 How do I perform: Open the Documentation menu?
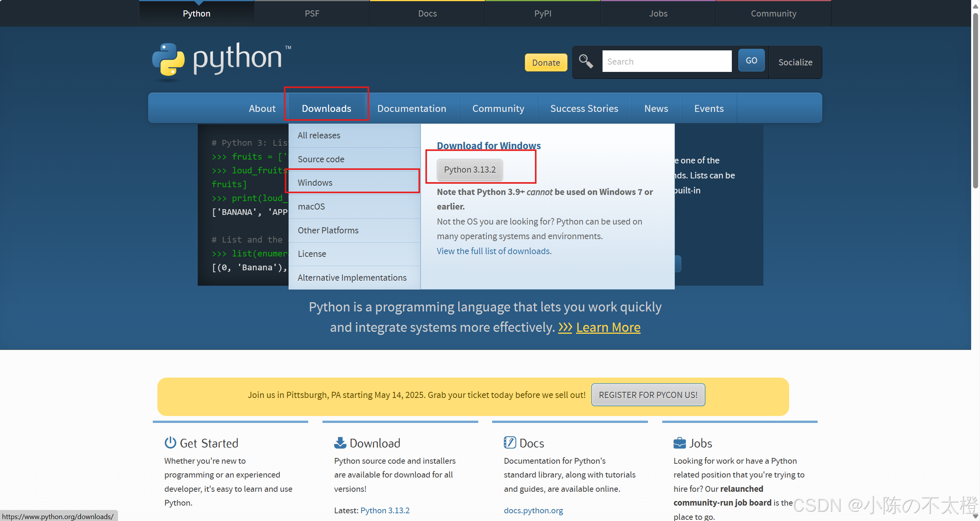coord(412,108)
